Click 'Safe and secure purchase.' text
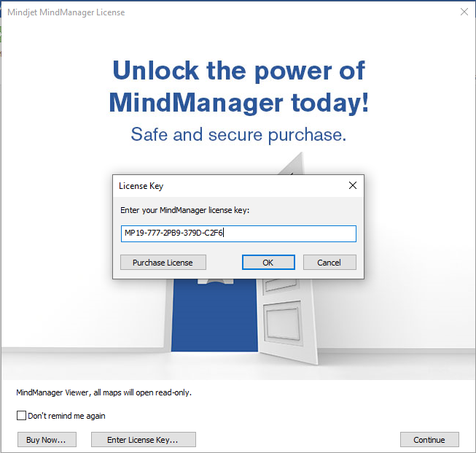The image size is (476, 453). (238, 135)
